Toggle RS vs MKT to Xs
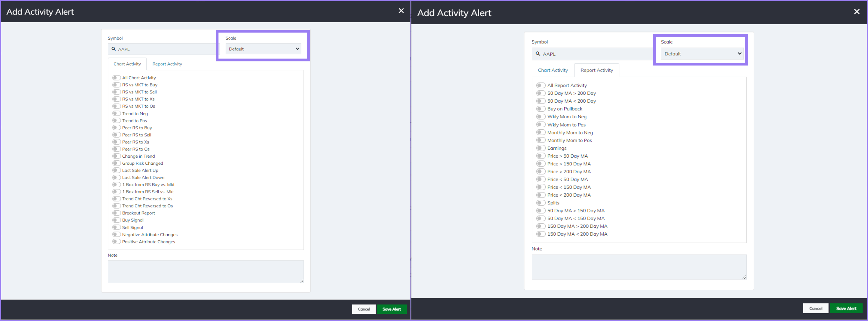 (116, 99)
